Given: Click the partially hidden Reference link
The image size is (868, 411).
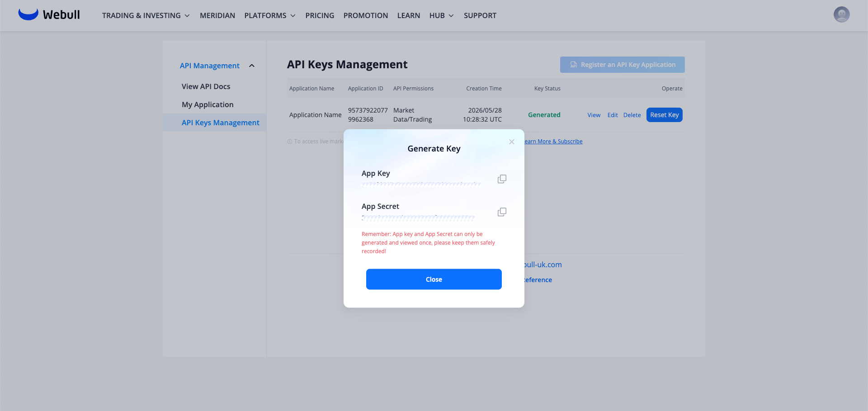Looking at the screenshot, I should (x=538, y=280).
